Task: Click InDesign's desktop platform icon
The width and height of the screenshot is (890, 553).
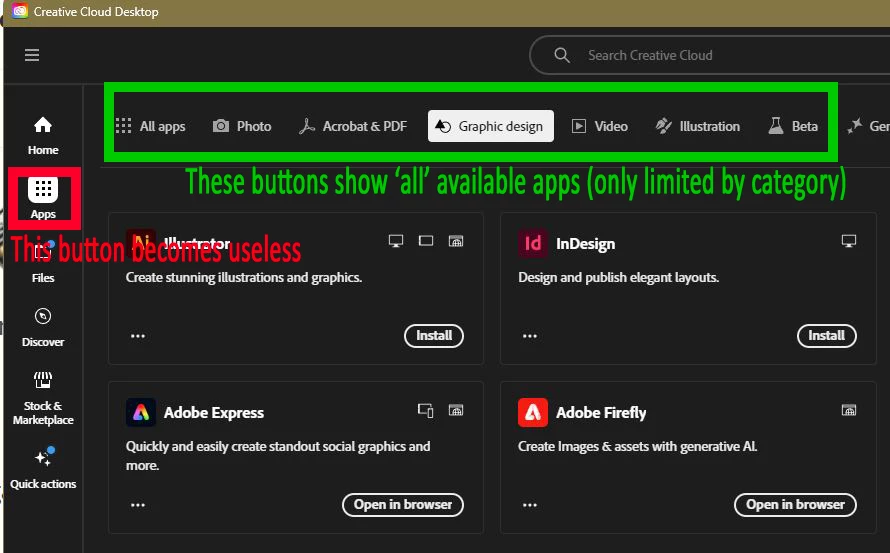Action: click(849, 241)
